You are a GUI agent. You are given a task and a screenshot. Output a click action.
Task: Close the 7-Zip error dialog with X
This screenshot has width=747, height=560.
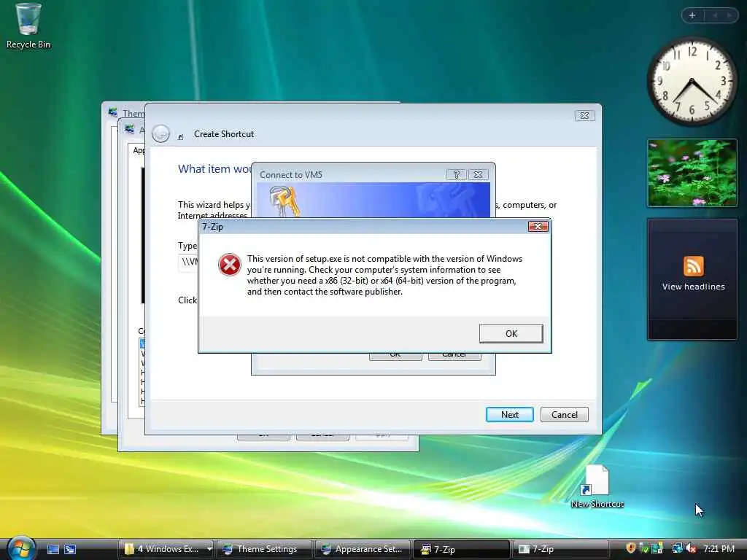[538, 227]
